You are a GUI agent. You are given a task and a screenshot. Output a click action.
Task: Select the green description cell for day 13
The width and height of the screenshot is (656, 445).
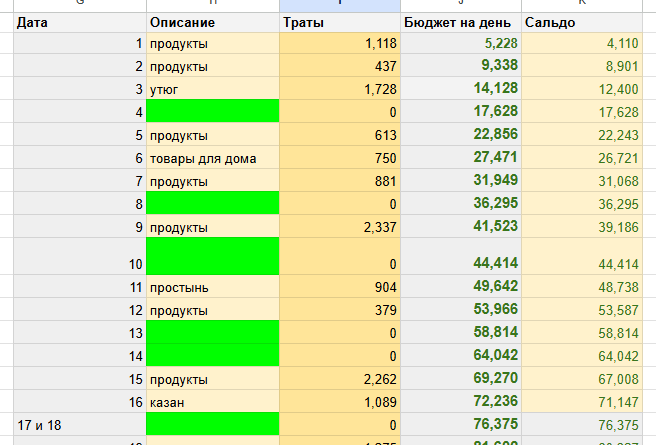coord(213,332)
